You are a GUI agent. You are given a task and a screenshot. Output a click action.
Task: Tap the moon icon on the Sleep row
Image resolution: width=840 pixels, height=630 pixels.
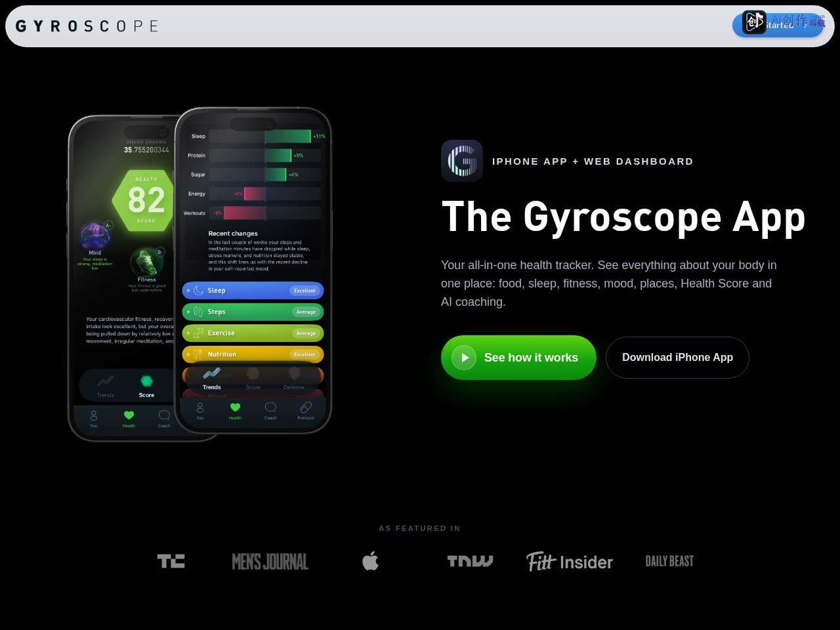pos(199,290)
